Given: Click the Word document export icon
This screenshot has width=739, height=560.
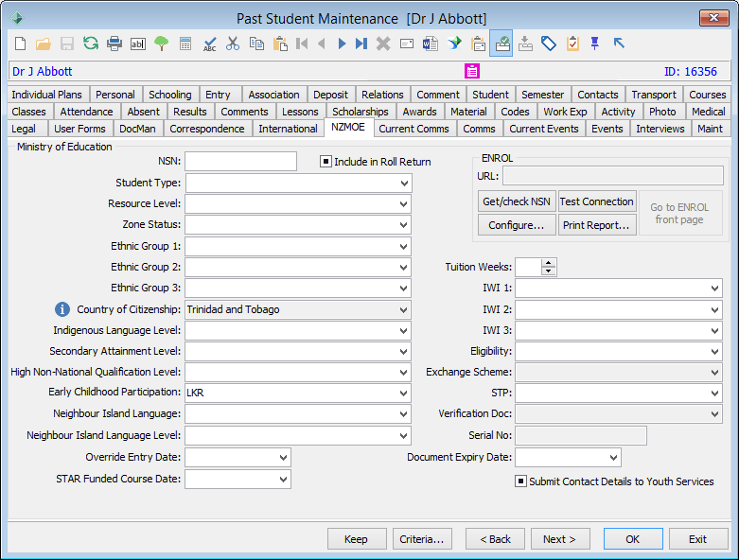Looking at the screenshot, I should coord(431,44).
